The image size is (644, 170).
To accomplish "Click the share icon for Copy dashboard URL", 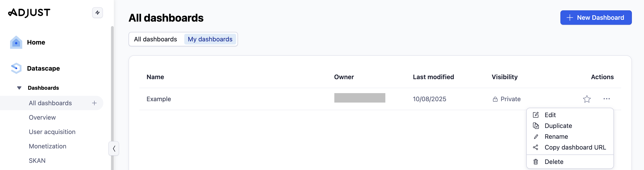I will pyautogui.click(x=535, y=148).
